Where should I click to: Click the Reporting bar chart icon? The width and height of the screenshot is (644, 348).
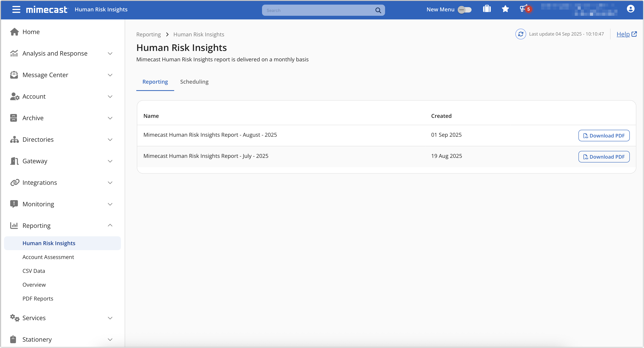[x=14, y=226]
